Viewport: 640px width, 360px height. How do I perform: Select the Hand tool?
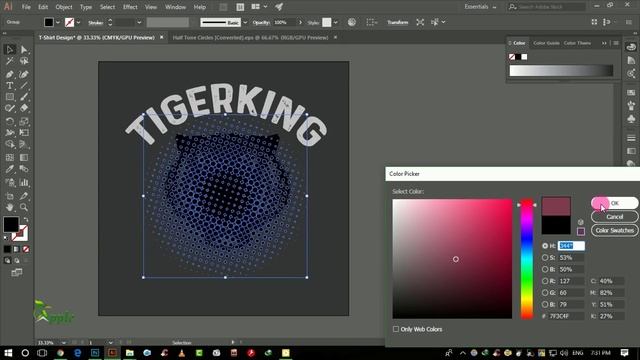[x=10, y=207]
